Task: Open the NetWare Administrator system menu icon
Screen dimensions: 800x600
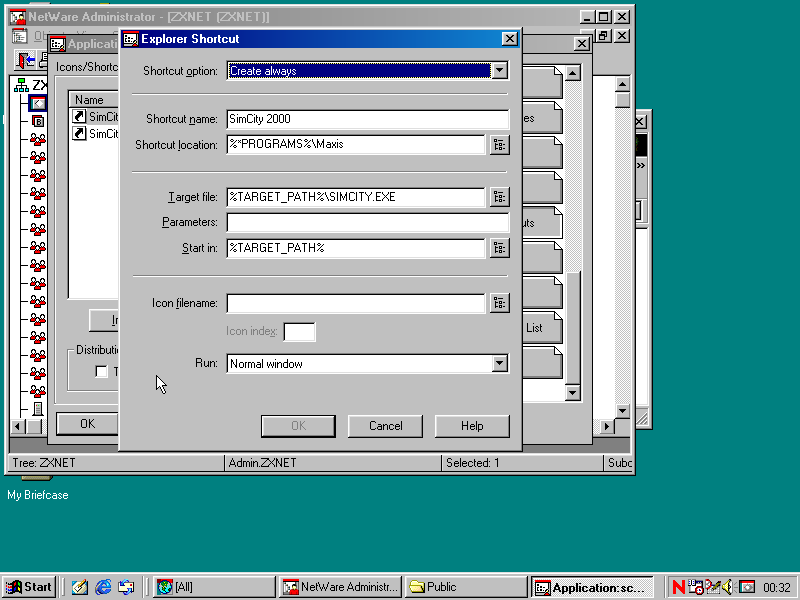Action: (x=17, y=17)
